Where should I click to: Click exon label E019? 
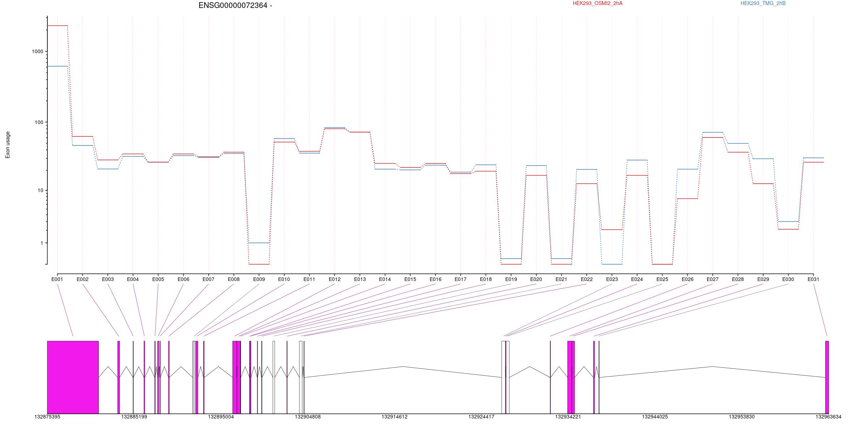coord(511,279)
